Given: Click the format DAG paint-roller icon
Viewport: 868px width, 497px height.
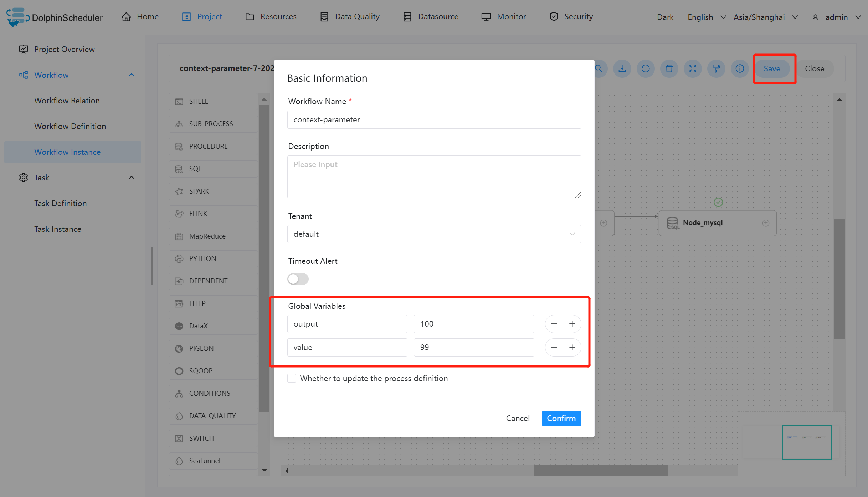Looking at the screenshot, I should (x=716, y=68).
